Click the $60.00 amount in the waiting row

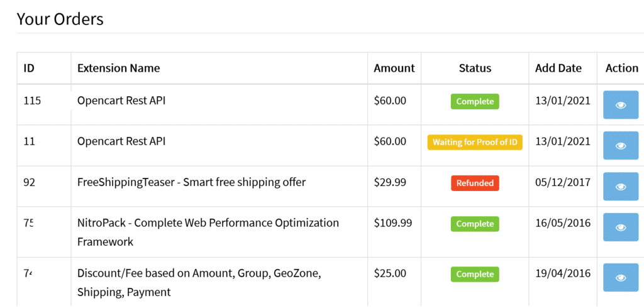(x=390, y=141)
